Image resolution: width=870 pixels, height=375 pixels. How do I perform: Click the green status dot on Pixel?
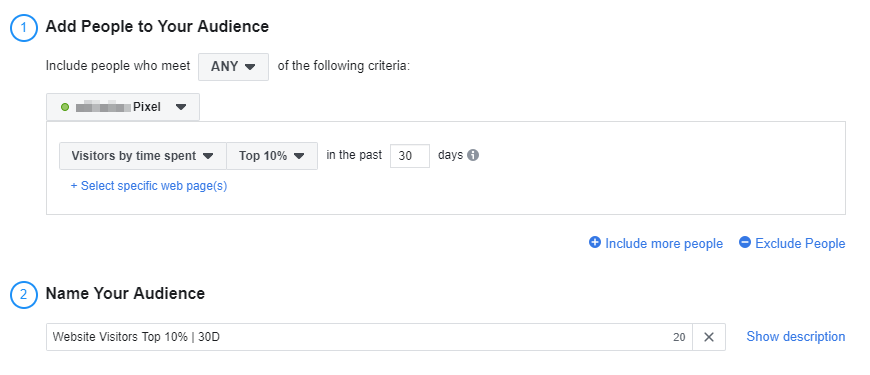[x=65, y=107]
